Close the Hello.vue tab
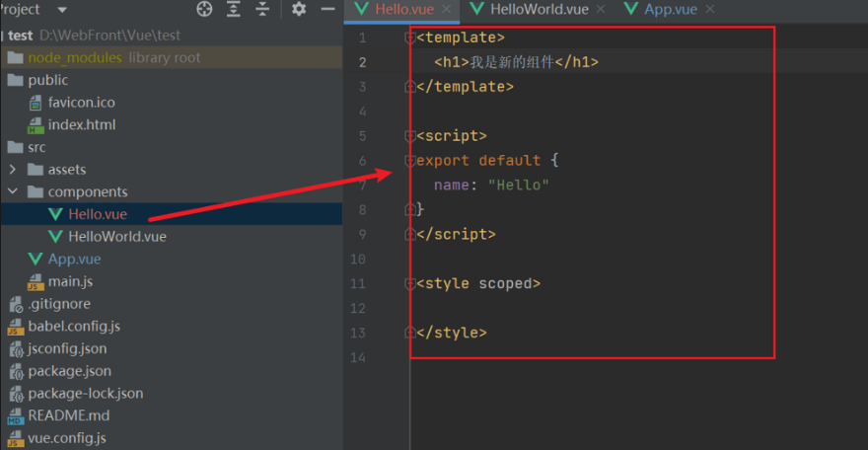 pos(447,10)
